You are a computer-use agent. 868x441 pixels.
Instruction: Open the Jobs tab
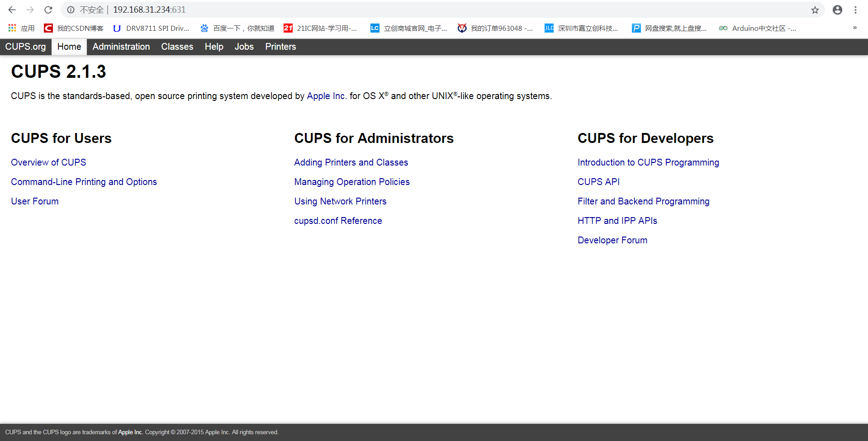244,47
